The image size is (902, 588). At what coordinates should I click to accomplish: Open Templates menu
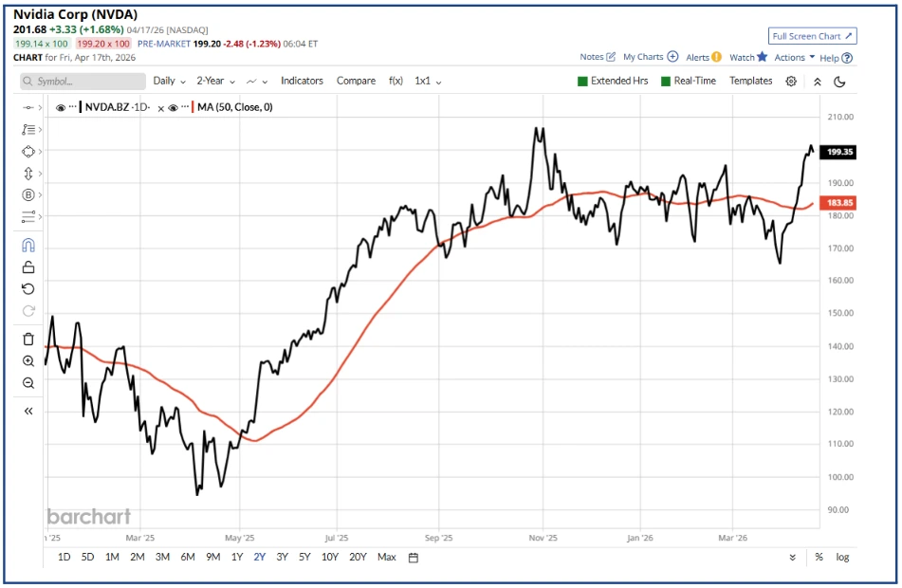click(750, 82)
